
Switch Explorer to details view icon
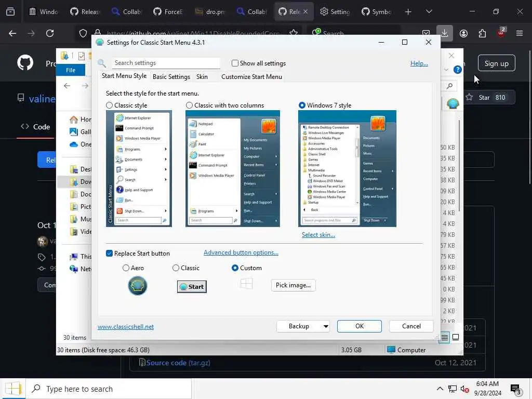point(445,337)
